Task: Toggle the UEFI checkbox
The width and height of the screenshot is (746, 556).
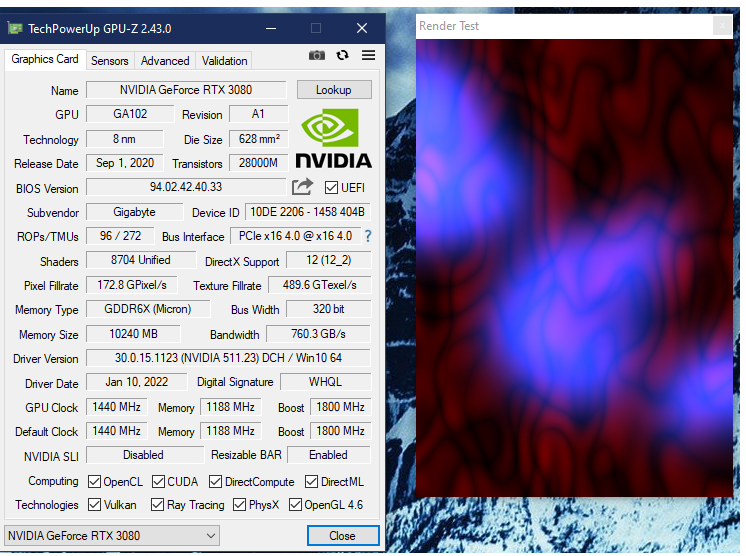Action: (331, 187)
